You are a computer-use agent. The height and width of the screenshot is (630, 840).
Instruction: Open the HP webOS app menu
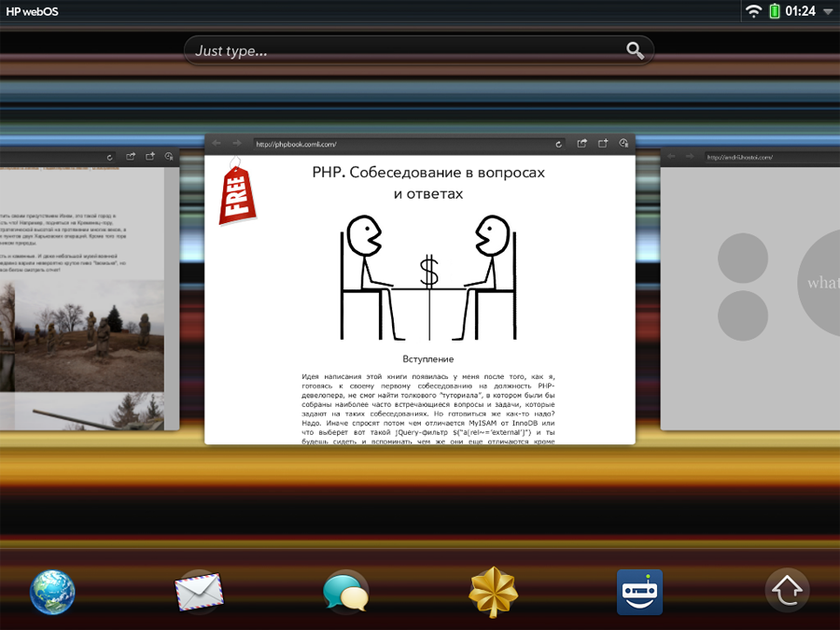pyautogui.click(x=32, y=11)
